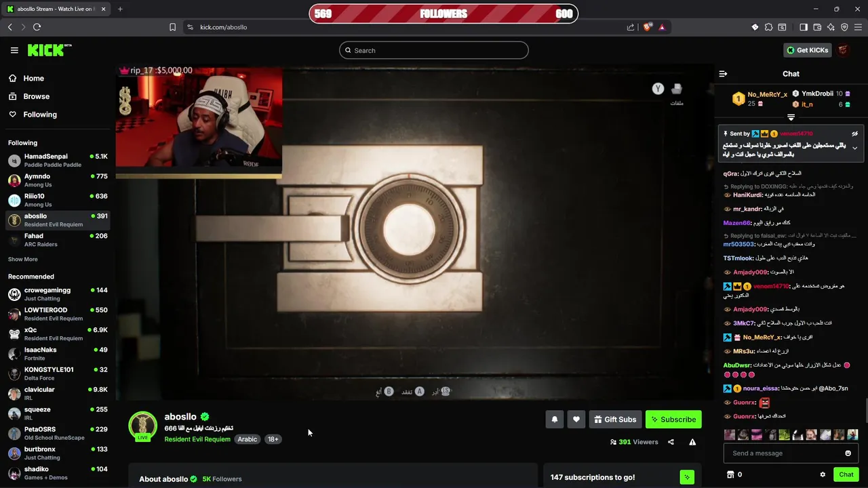Open HamadSenpai channel in sidebar
Image resolution: width=868 pixels, height=488 pixels.
[58, 160]
